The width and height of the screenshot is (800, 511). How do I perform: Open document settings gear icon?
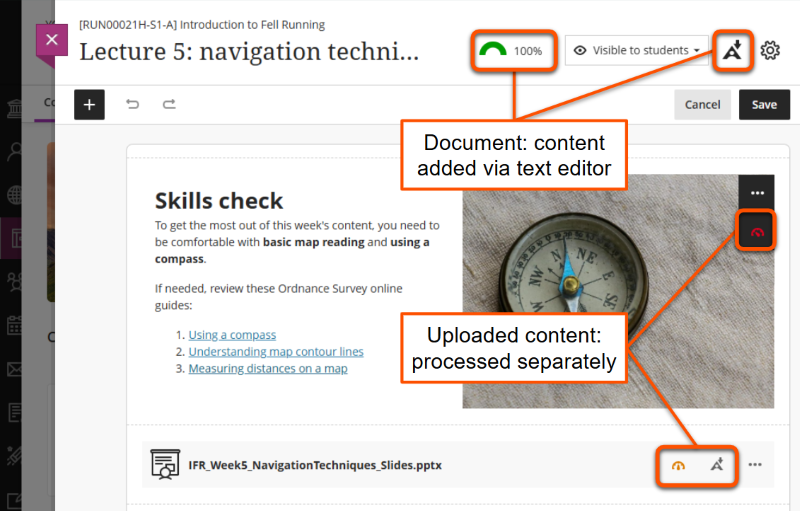(770, 50)
